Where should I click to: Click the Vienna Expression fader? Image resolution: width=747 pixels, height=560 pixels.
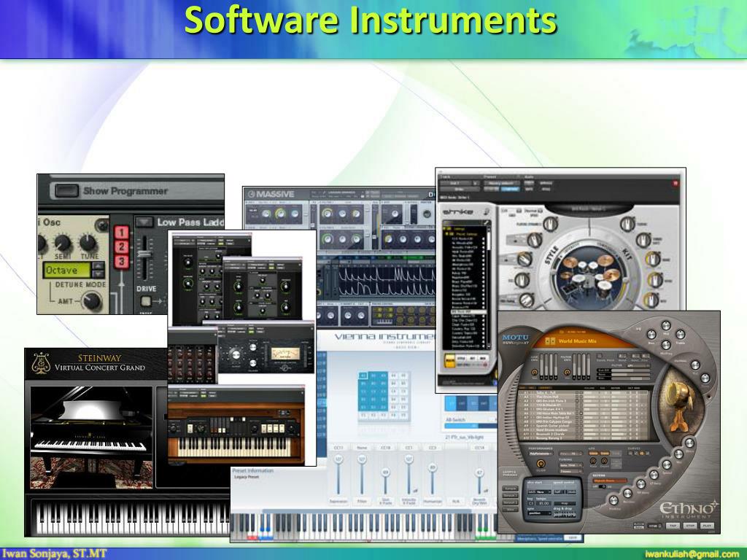[338, 475]
